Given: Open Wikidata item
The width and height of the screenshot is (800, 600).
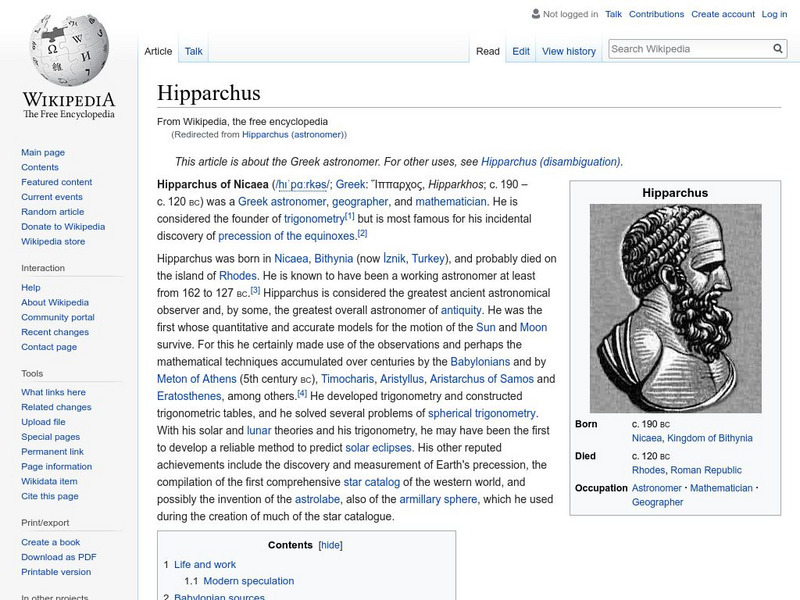Looking at the screenshot, I should pos(49,481).
